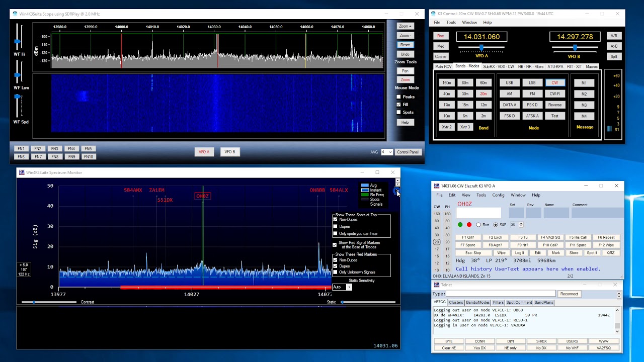Screen dimensions: 644x362
Task: Click the S51DX spot label
Action: point(165,200)
